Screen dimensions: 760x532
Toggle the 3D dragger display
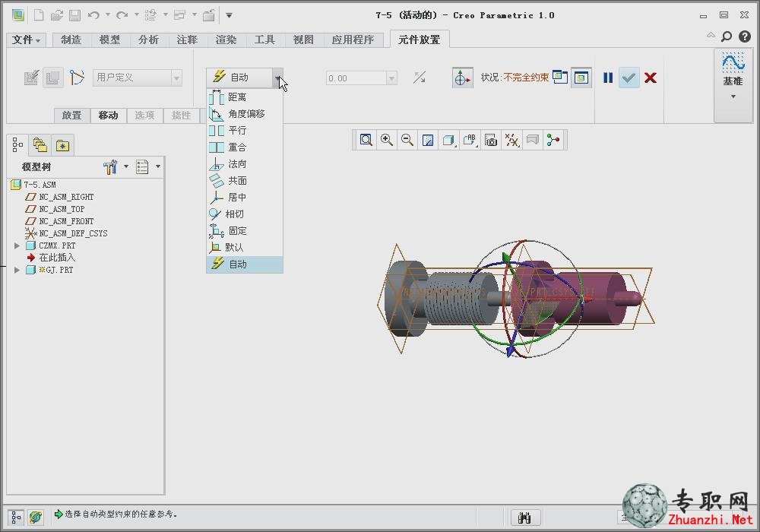(x=462, y=78)
